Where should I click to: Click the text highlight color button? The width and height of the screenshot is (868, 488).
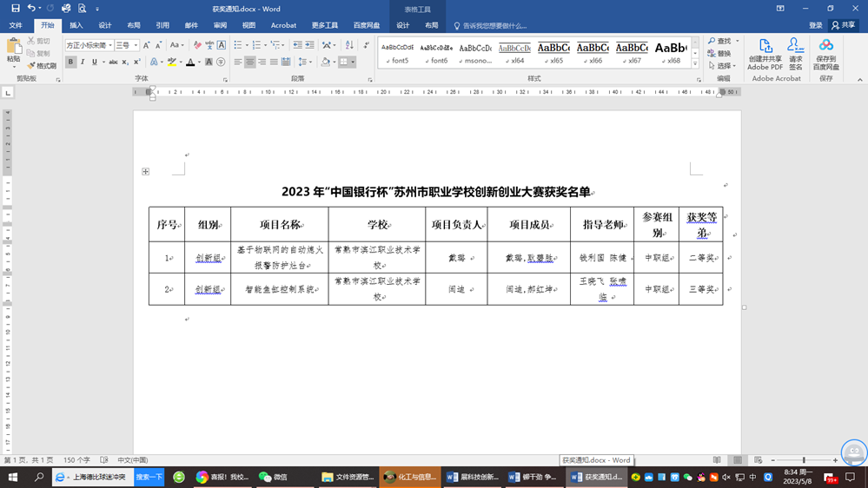pos(172,62)
